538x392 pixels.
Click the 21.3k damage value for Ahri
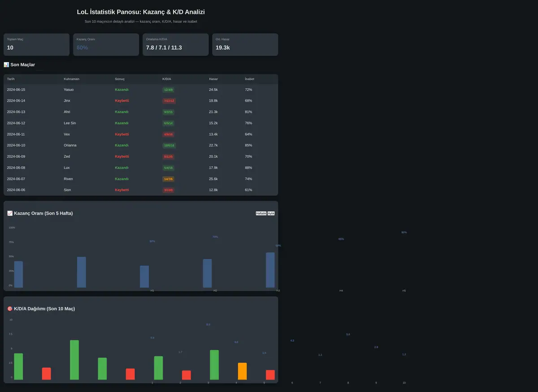coord(213,112)
